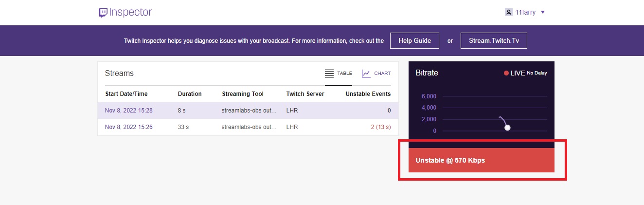
Task: Click the bitrate graph data point
Action: point(507,128)
